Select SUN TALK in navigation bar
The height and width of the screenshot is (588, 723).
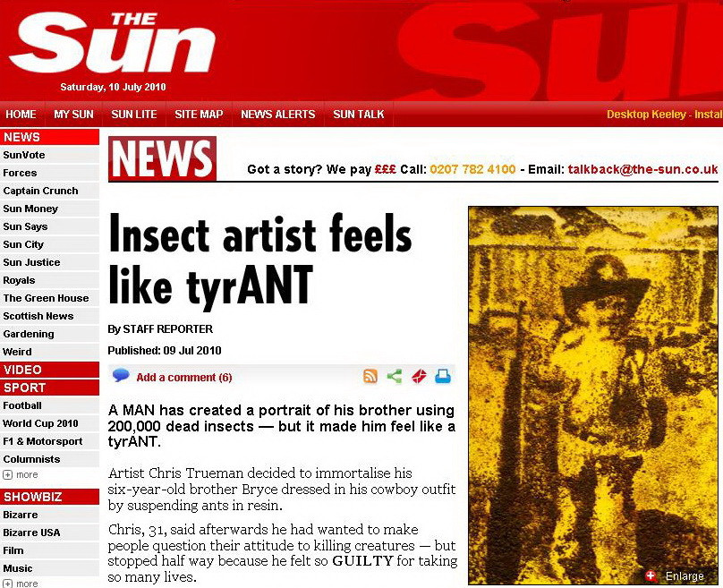(359, 114)
